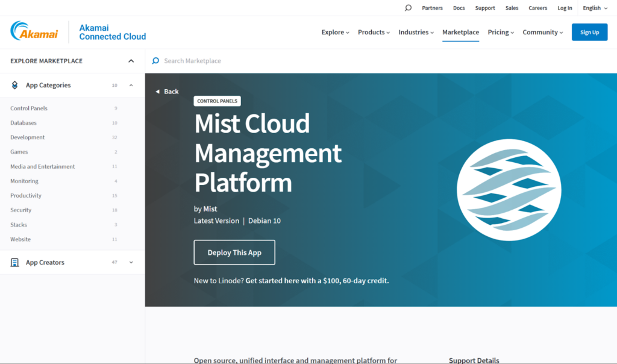Open the English language dropdown

[594, 8]
